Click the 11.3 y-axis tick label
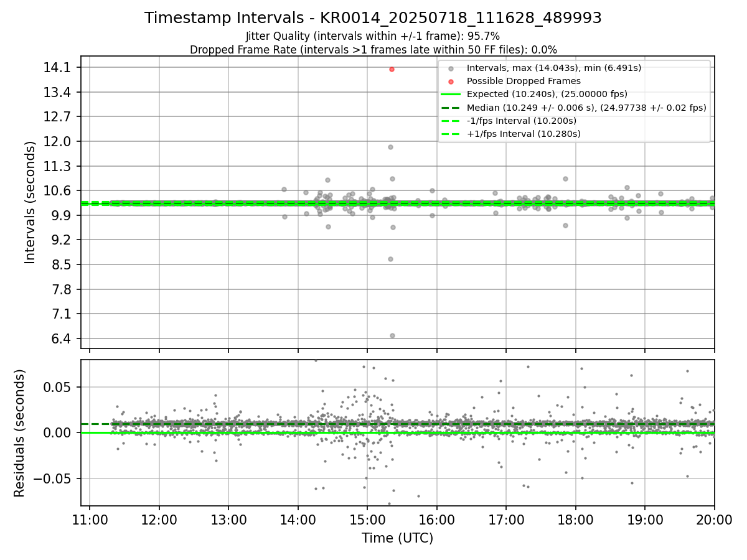This screenshot has width=747, height=560. click(57, 166)
